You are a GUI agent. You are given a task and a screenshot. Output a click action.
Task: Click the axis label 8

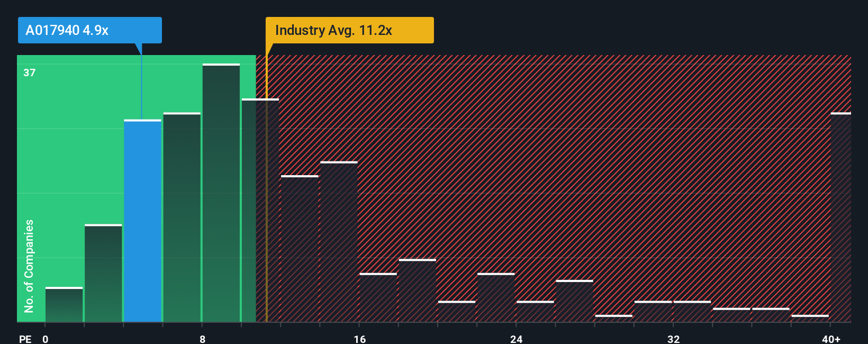pyautogui.click(x=203, y=339)
